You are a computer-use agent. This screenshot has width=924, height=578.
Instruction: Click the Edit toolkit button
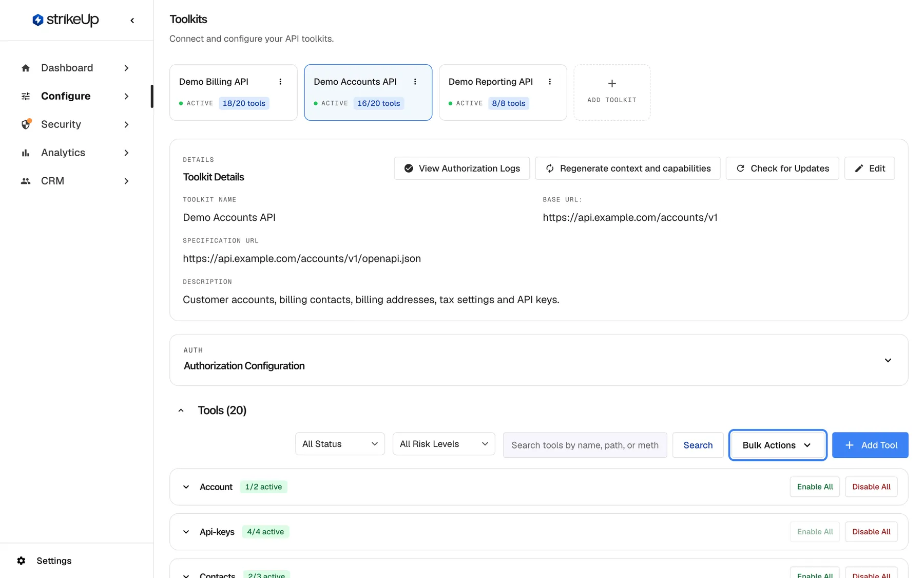point(869,169)
